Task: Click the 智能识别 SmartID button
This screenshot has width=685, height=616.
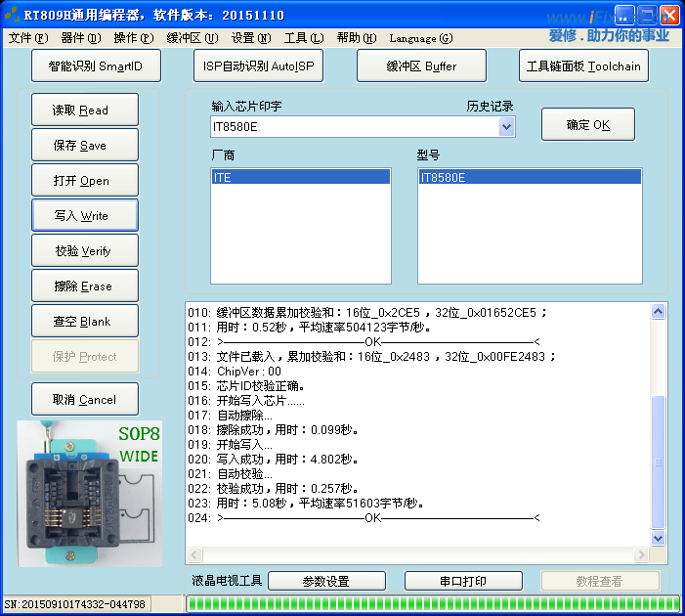Action: 95,66
